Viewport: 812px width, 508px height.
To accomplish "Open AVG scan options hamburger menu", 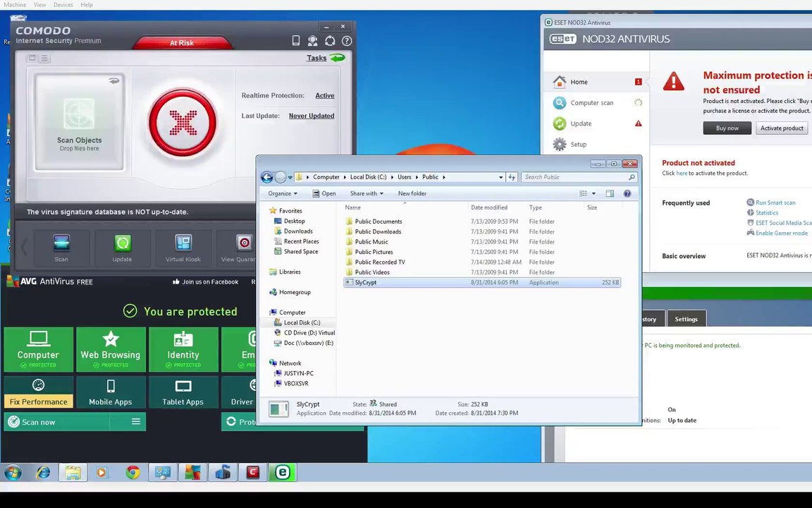I will pyautogui.click(x=135, y=422).
